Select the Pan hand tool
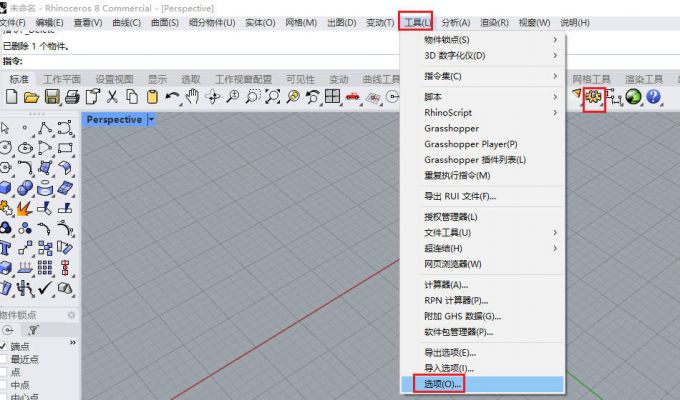The width and height of the screenshot is (680, 400). coord(192,96)
